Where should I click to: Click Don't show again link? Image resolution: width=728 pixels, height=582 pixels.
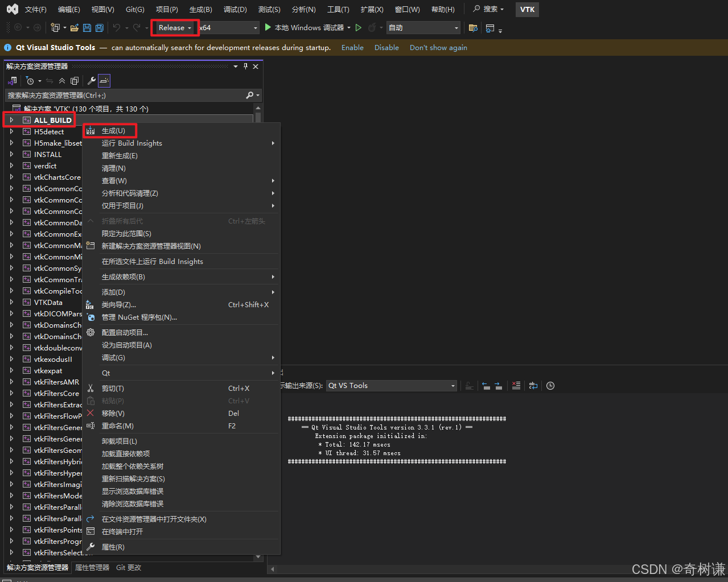438,48
